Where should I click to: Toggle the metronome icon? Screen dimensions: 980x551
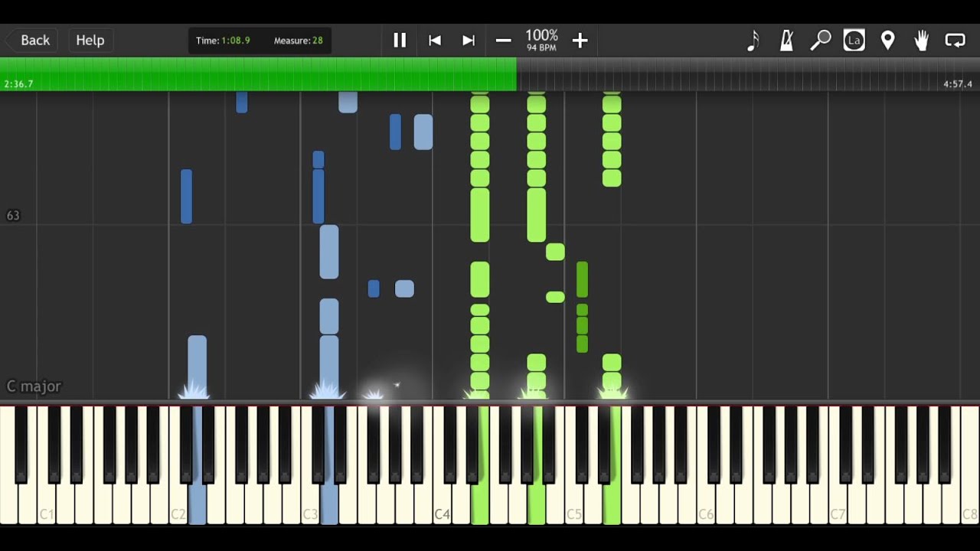786,41
